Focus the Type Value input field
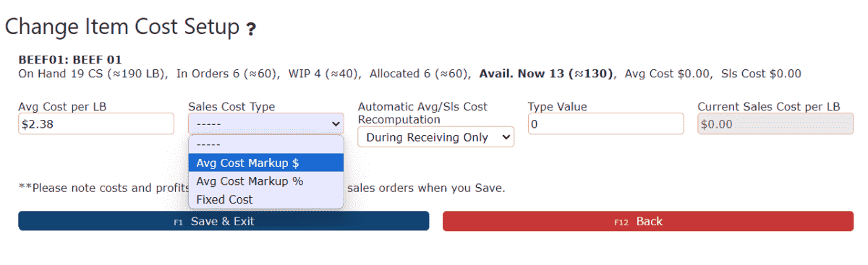868x265 pixels. [x=605, y=123]
